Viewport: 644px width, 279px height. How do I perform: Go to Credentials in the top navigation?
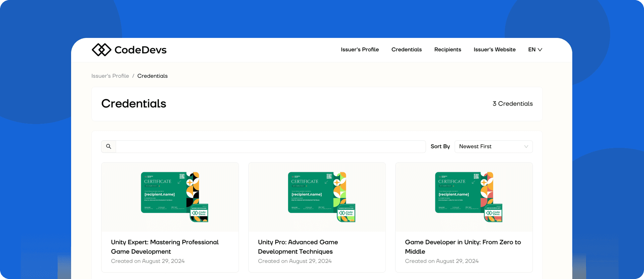pos(407,50)
